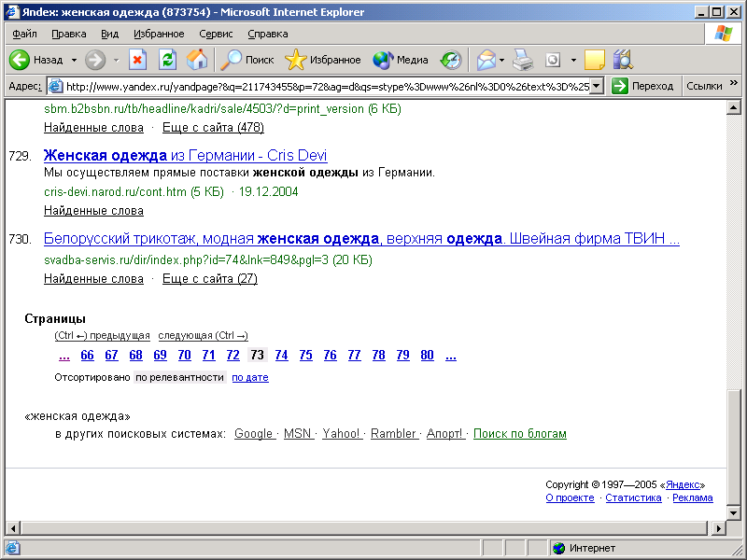Click the vertical scrollbar down arrow
The height and width of the screenshot is (560, 747).
(x=734, y=512)
